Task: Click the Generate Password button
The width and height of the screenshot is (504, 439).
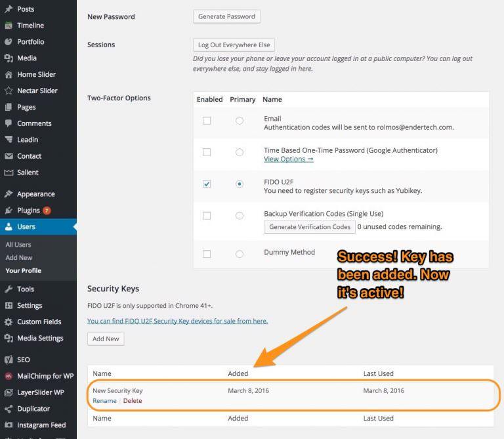Action: click(226, 16)
